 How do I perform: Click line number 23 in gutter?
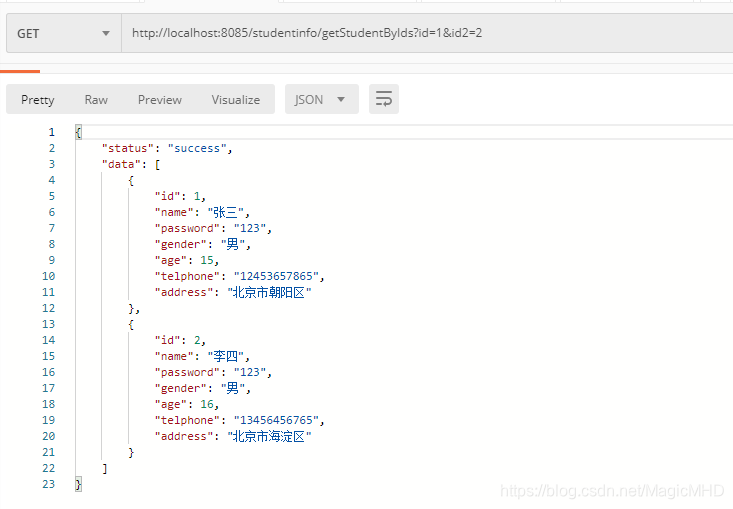[49, 484]
